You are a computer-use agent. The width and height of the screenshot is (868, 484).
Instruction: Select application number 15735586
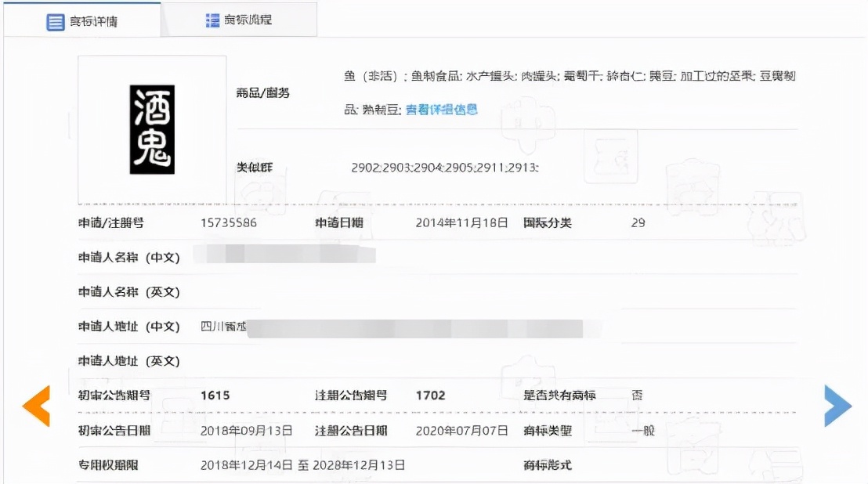(x=229, y=223)
